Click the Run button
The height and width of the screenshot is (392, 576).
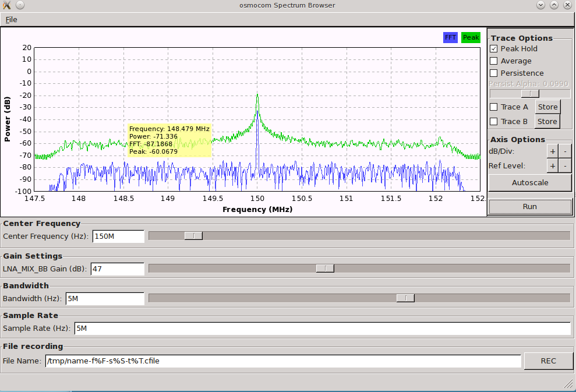[530, 207]
